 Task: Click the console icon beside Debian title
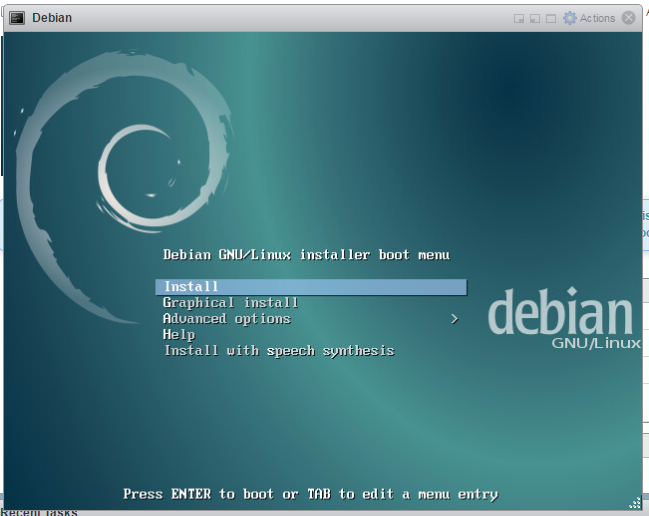[x=17, y=18]
